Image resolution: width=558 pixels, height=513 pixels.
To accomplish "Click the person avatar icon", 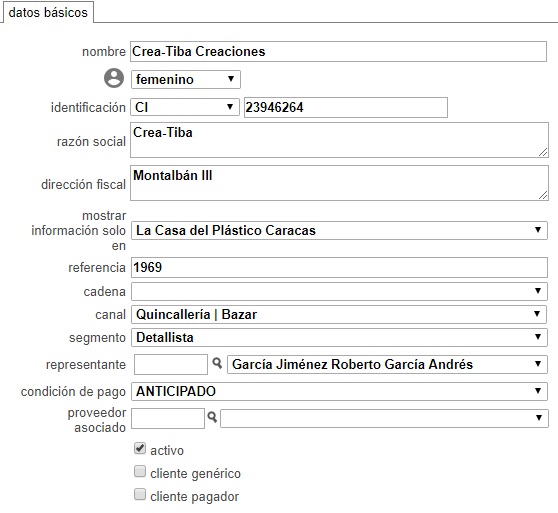I will coord(114,78).
